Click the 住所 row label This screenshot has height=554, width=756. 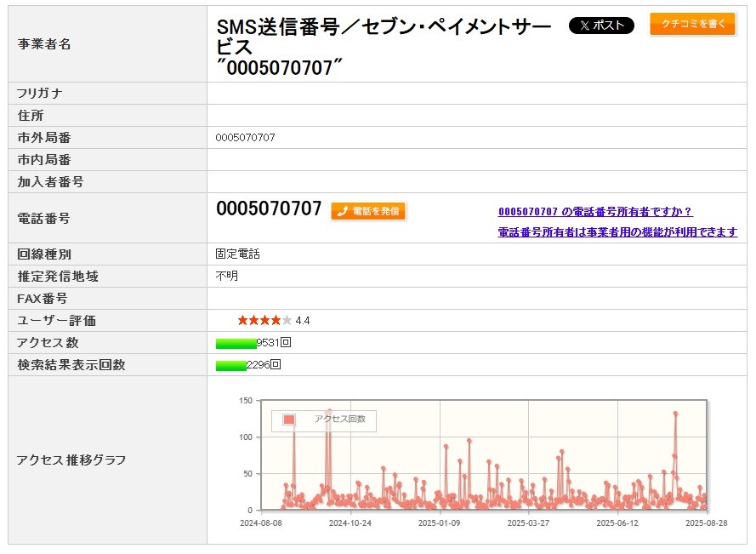pos(31,116)
